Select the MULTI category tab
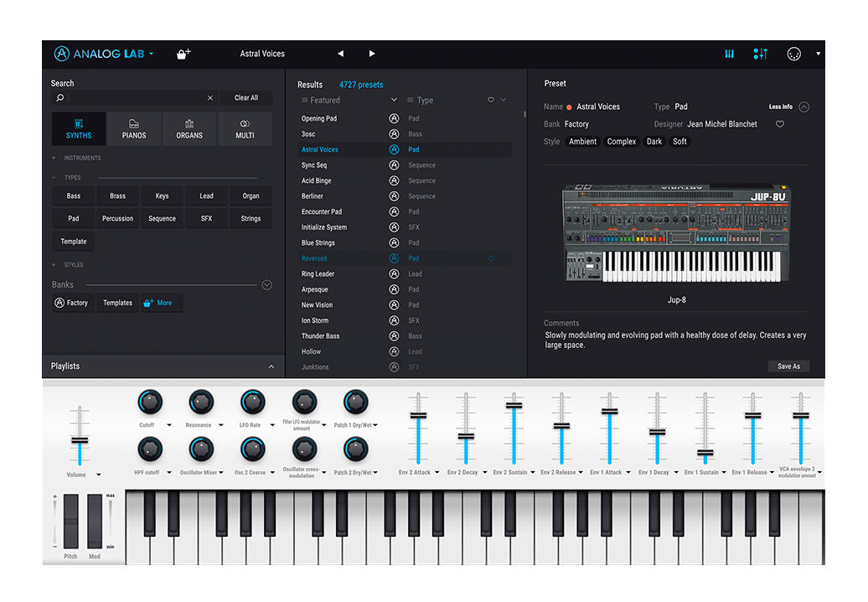868x602 pixels. [x=245, y=128]
